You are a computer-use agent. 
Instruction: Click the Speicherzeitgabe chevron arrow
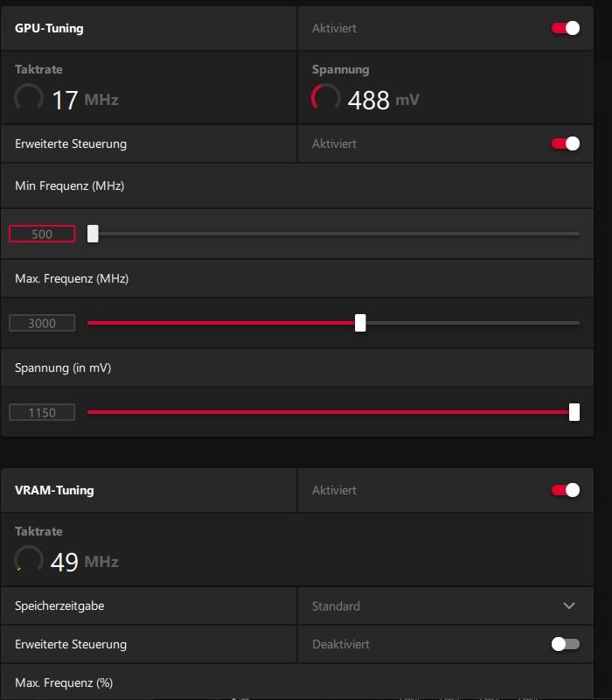pyautogui.click(x=569, y=605)
